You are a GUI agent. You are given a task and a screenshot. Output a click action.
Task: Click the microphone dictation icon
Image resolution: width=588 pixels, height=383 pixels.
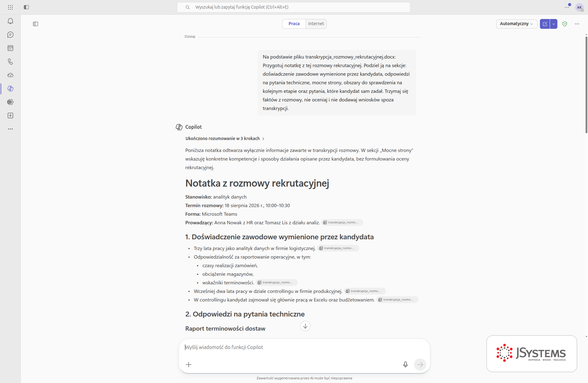405,364
